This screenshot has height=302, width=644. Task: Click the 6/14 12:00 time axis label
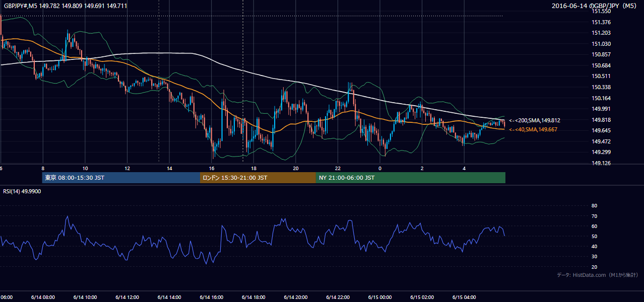point(127,297)
